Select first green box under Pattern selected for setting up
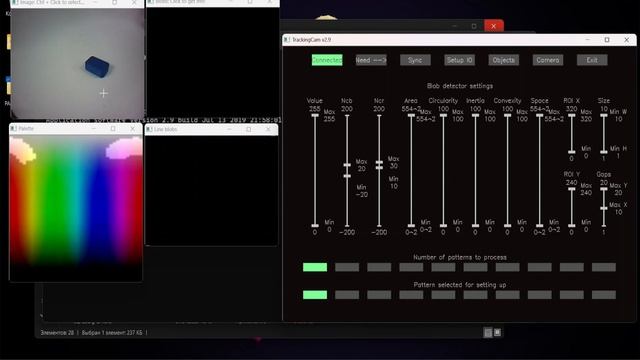 (x=315, y=295)
